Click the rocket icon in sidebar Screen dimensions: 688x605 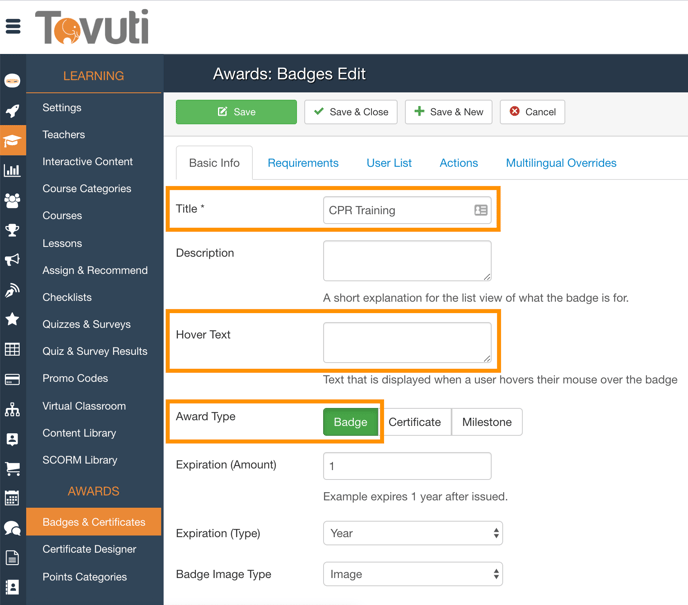click(x=12, y=111)
